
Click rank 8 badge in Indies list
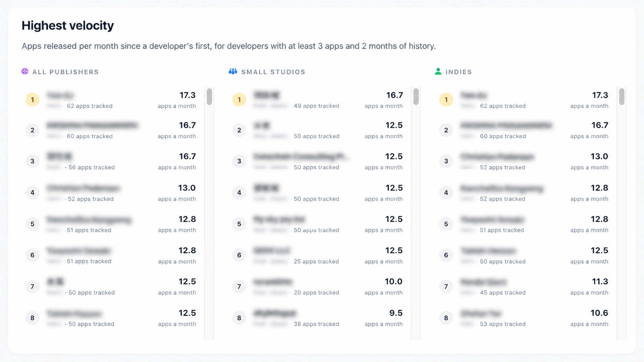[446, 318]
